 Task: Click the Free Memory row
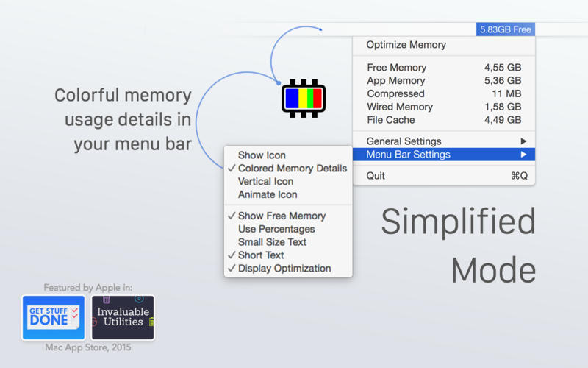click(x=444, y=68)
